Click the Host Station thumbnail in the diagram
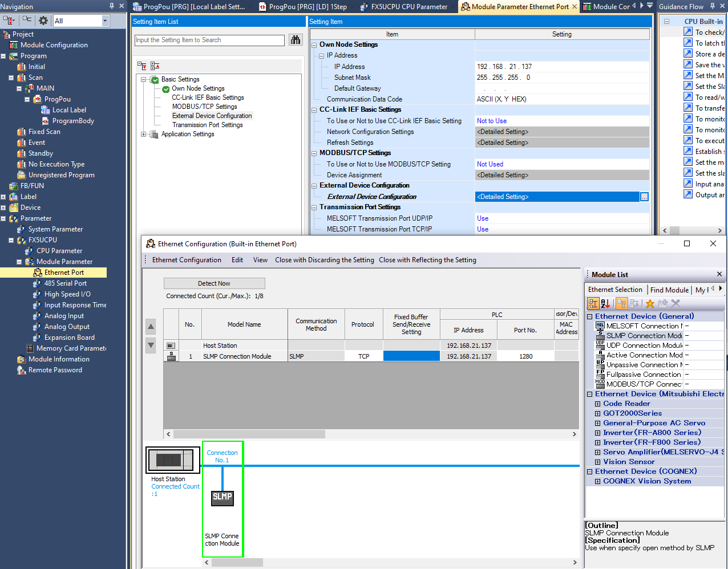 tap(173, 460)
